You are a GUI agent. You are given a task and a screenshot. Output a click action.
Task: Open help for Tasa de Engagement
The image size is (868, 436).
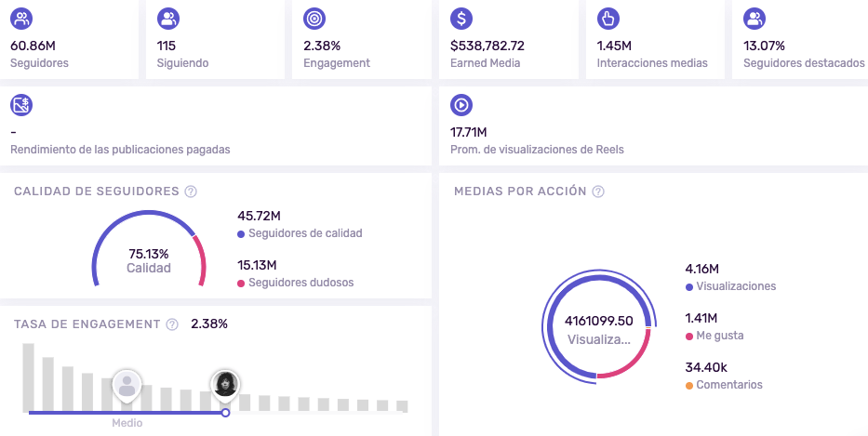(172, 324)
